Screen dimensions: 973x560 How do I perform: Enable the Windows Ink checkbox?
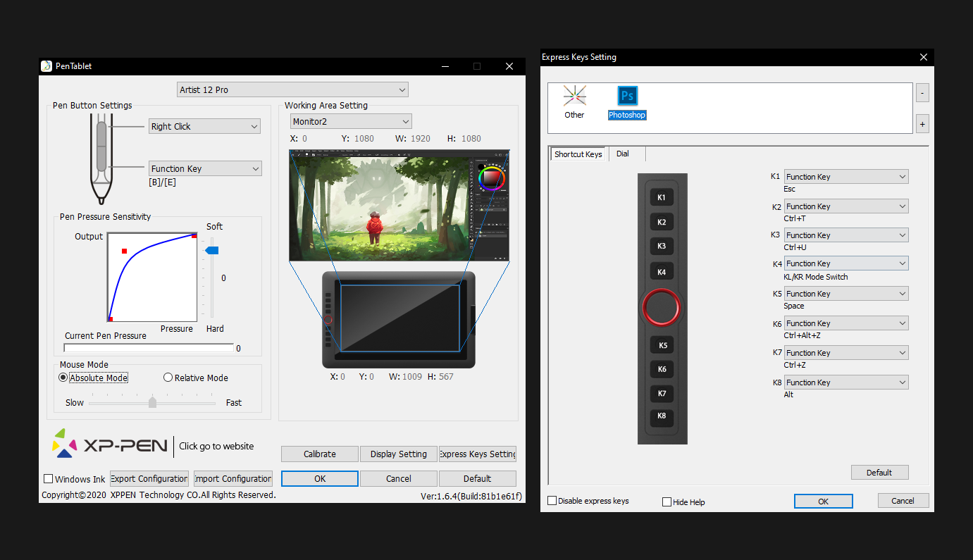point(49,479)
